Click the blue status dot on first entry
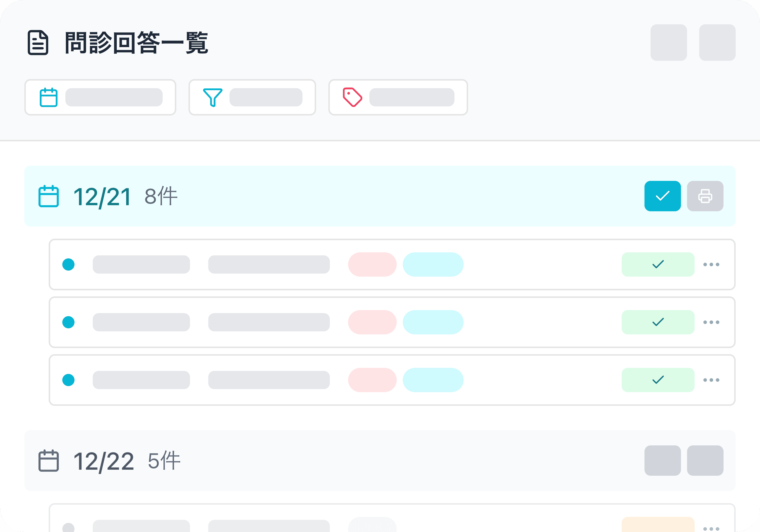760x532 pixels. click(68, 264)
